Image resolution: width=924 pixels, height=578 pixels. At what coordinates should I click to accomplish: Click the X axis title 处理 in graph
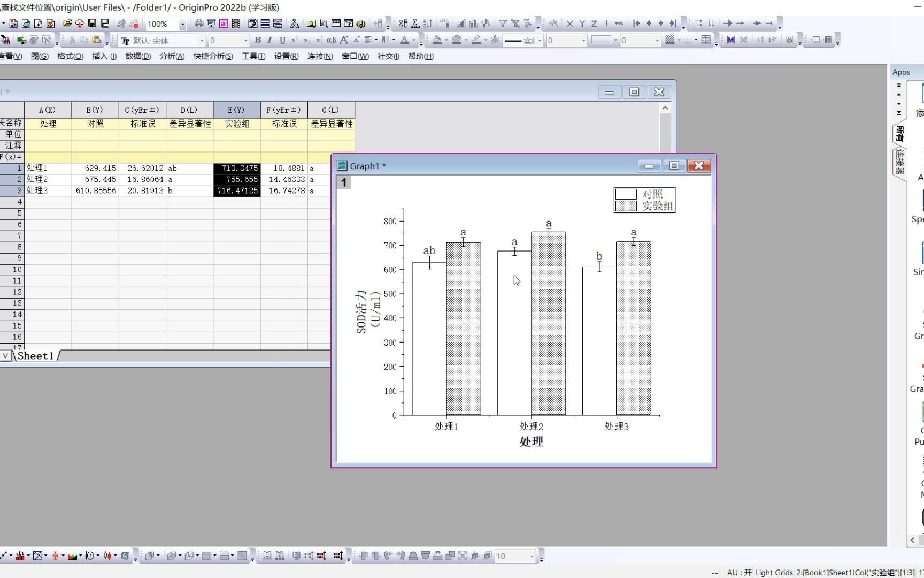pos(531,442)
